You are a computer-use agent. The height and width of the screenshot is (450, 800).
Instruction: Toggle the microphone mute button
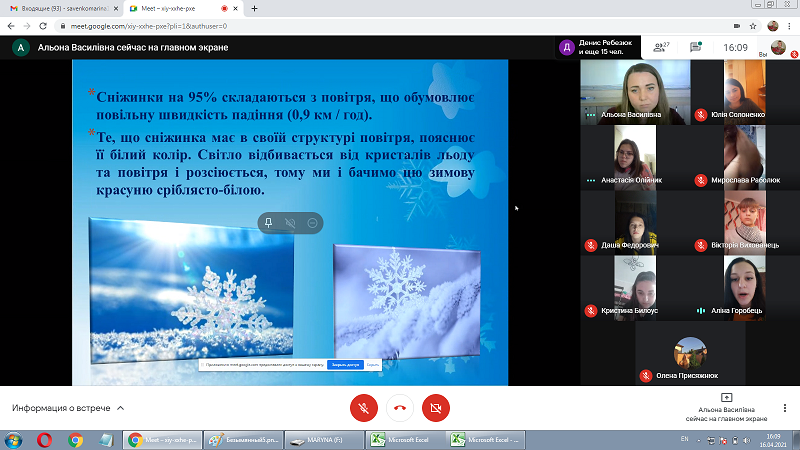(x=364, y=408)
